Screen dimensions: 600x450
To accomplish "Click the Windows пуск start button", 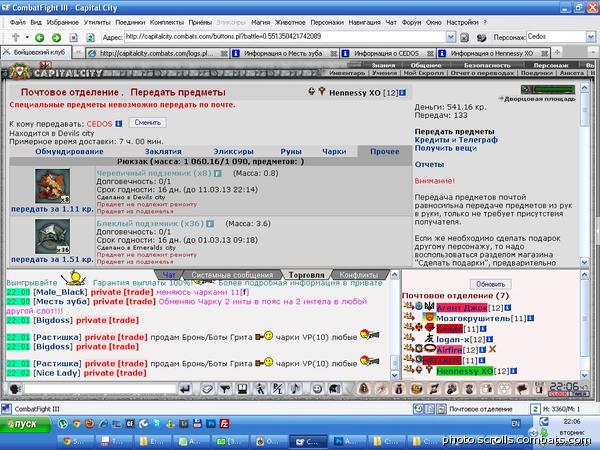I will tap(25, 424).
